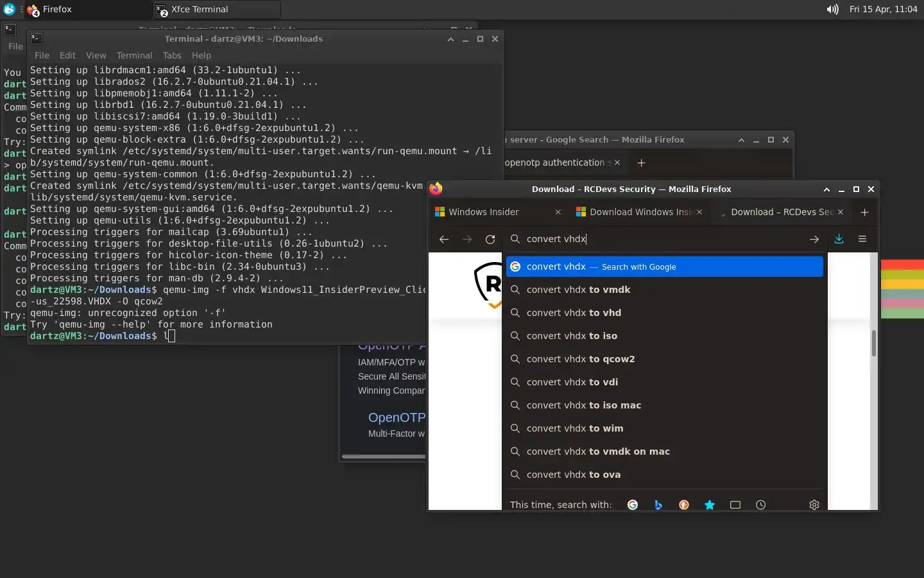
Task: Choose suggestion convert vhdx to qcow2
Action: 665,359
